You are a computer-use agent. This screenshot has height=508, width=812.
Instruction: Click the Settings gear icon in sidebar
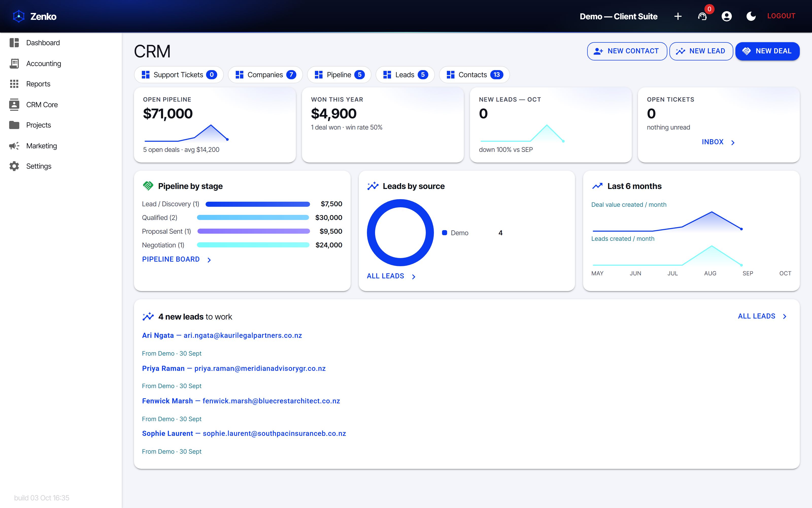point(14,166)
